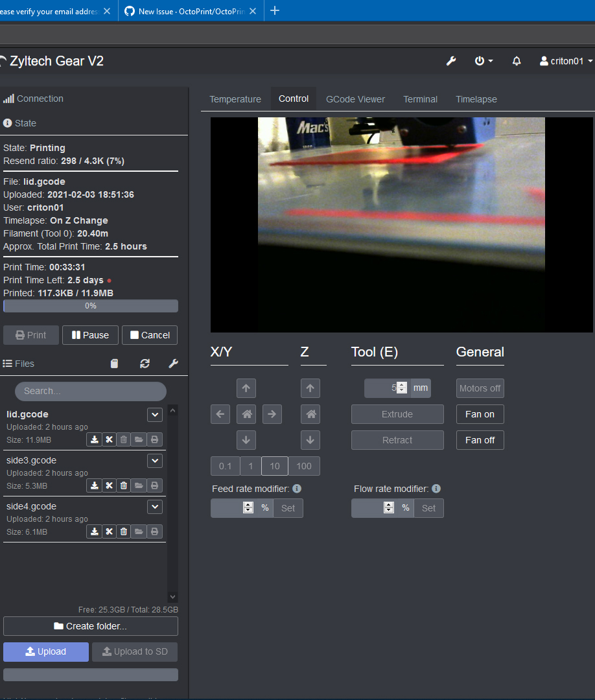Jog the X/Y axis down arrow

(246, 440)
